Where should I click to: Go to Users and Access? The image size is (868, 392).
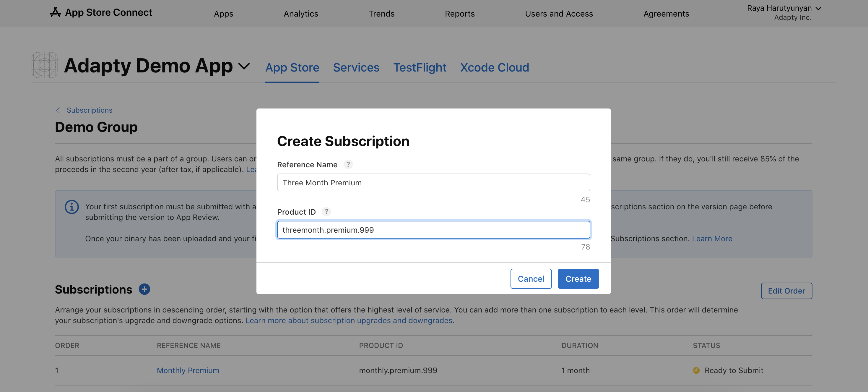tap(559, 14)
